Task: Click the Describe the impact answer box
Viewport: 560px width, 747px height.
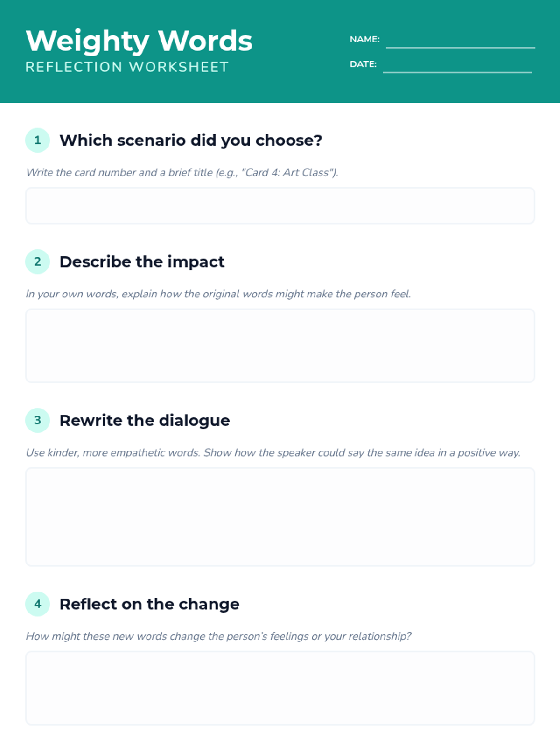Action: pyautogui.click(x=280, y=345)
